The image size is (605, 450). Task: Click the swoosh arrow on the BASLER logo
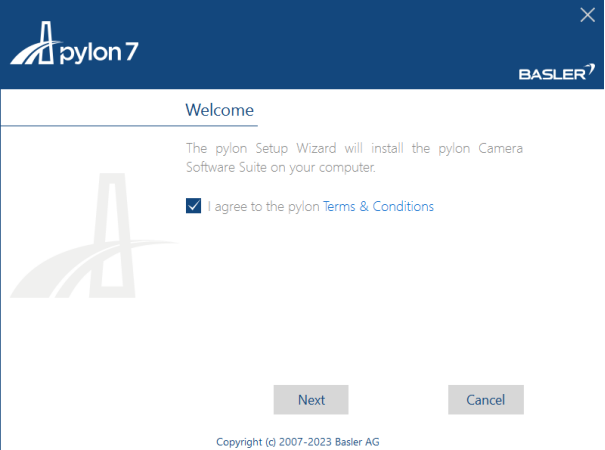point(590,69)
